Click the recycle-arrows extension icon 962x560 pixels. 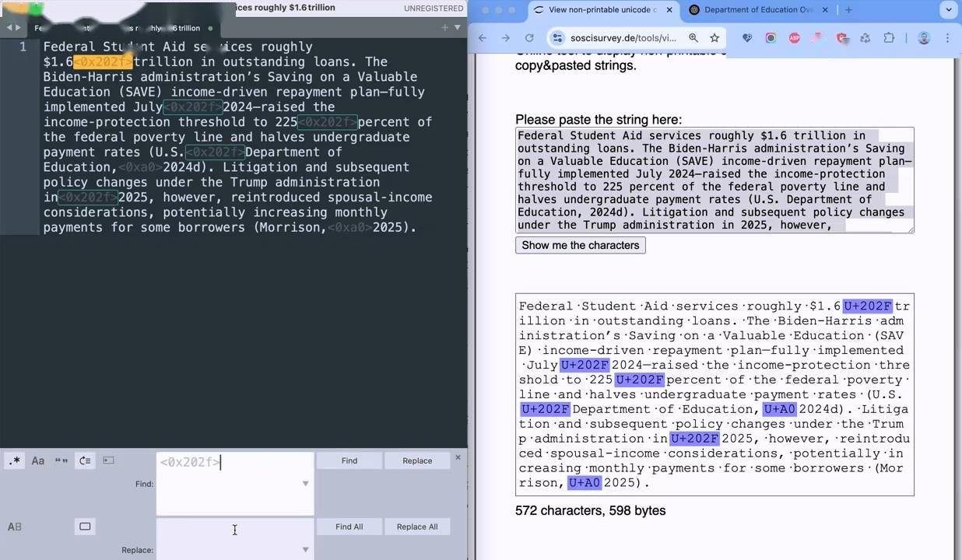click(865, 37)
